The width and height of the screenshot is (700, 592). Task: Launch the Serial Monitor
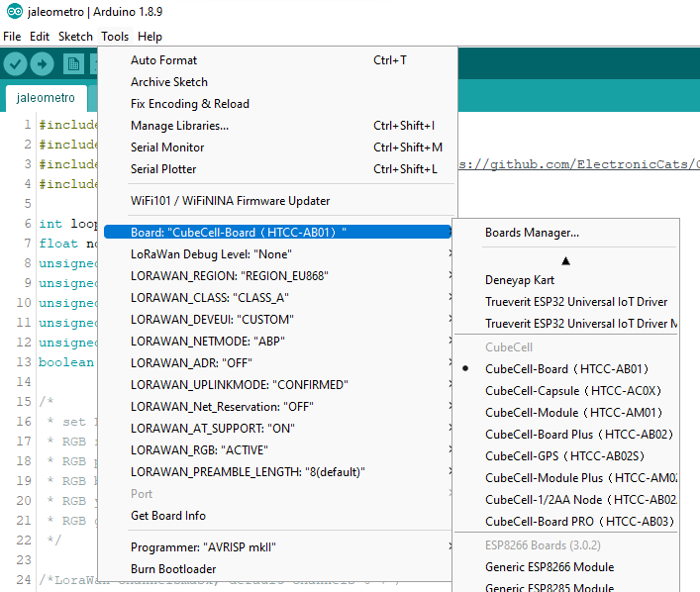[277, 148]
